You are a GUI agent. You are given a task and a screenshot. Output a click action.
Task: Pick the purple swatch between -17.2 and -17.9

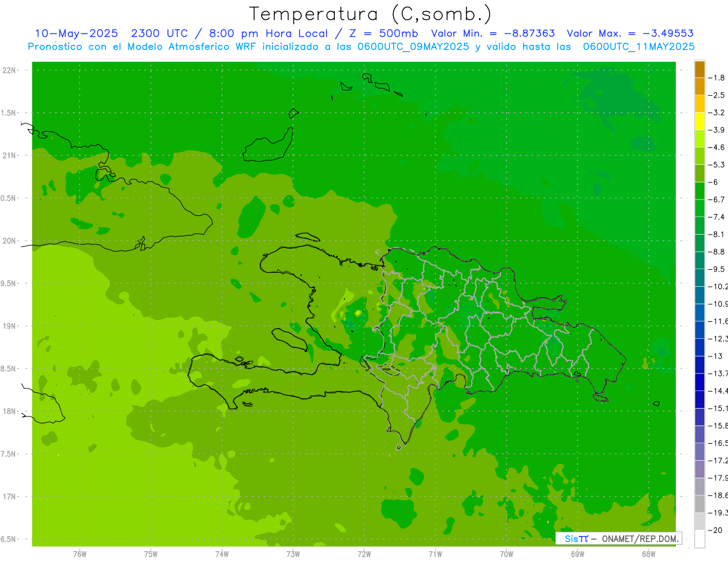point(699,469)
